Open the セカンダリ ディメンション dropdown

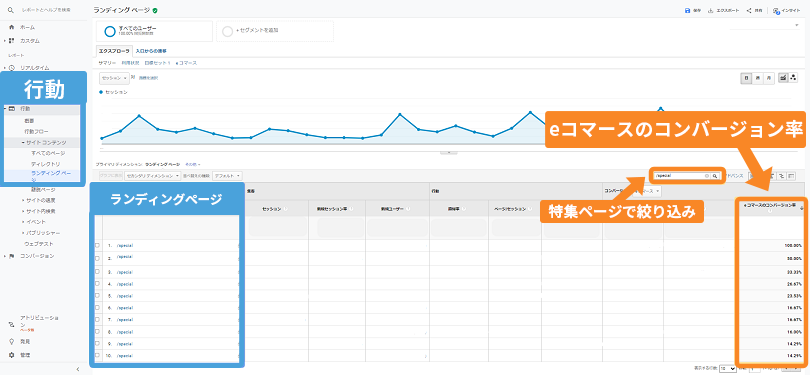coord(153,176)
